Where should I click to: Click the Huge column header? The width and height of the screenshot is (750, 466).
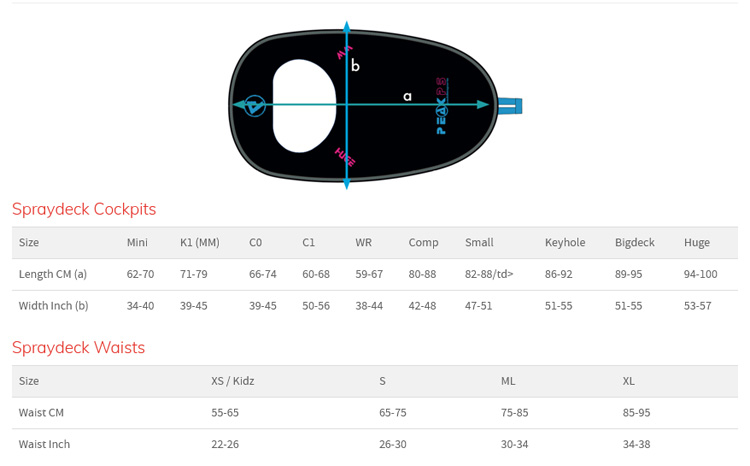[x=697, y=243]
